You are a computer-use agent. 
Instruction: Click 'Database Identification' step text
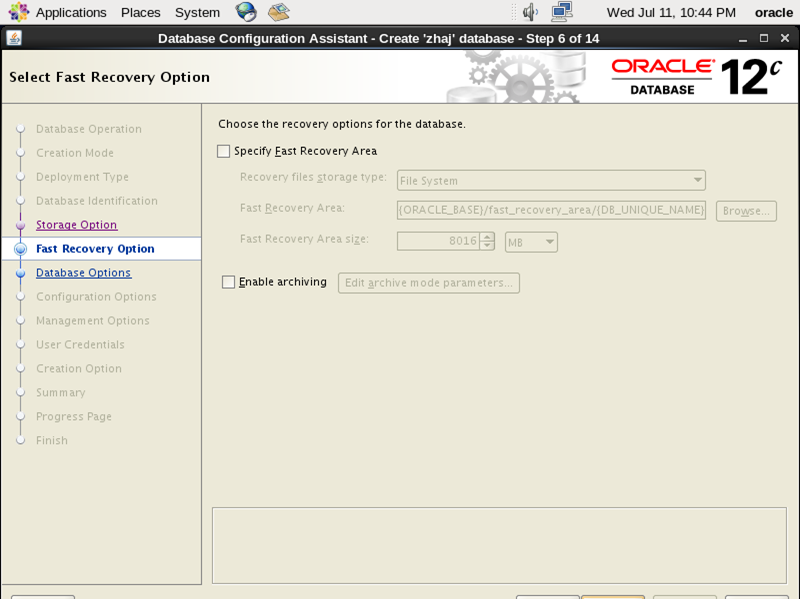(97, 201)
